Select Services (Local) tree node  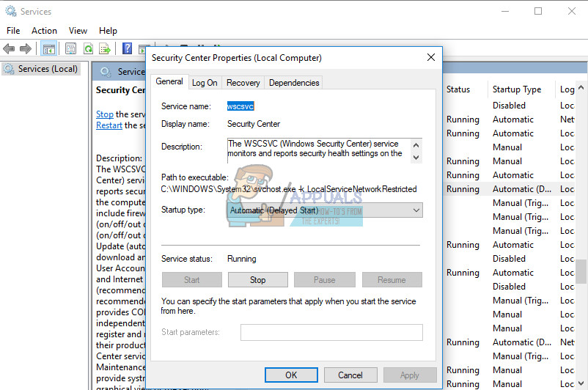(x=41, y=69)
